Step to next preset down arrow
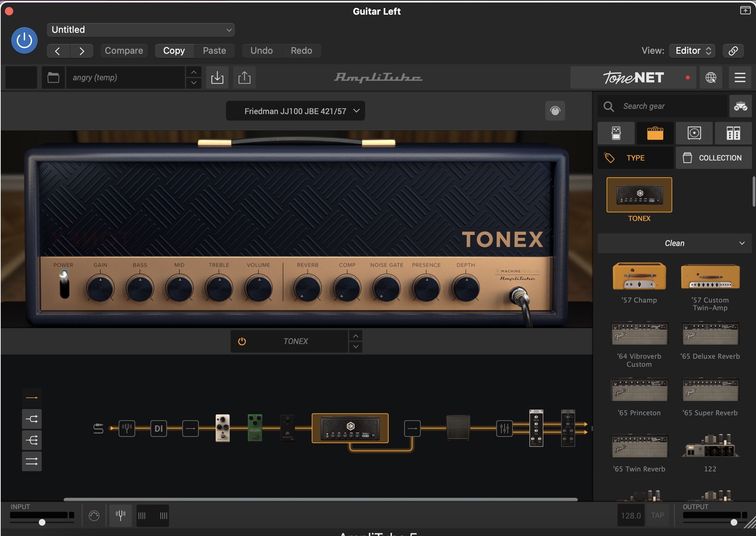 [194, 83]
